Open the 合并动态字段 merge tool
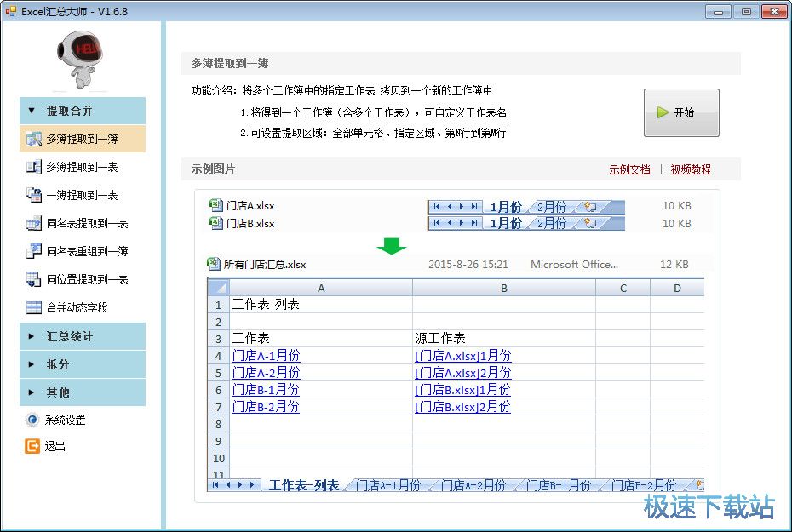The width and height of the screenshot is (792, 532). coord(83,307)
